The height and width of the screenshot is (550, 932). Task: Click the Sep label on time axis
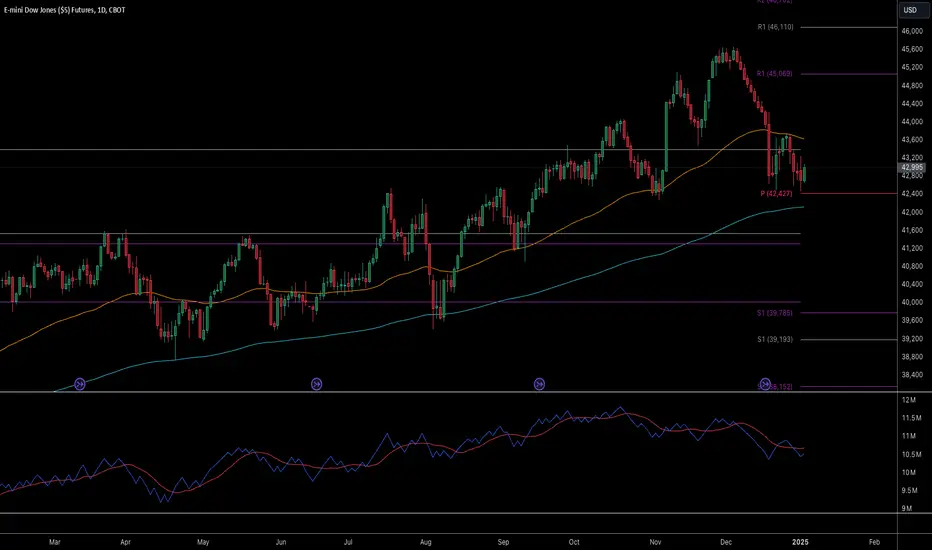pos(503,542)
